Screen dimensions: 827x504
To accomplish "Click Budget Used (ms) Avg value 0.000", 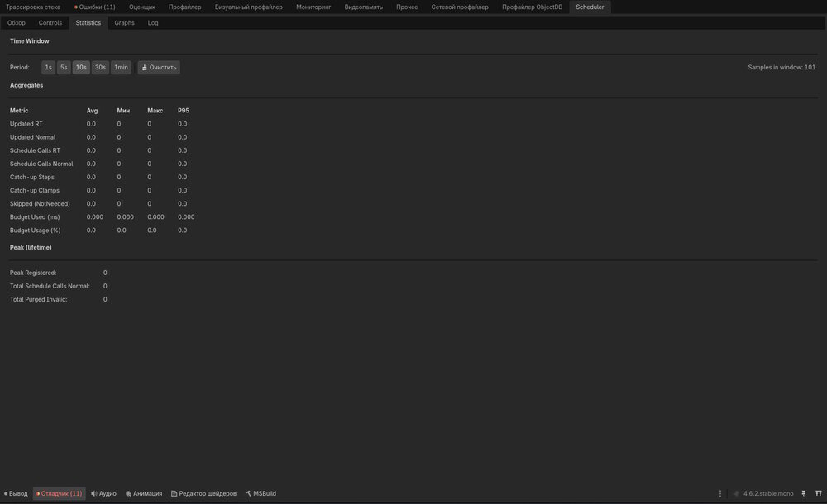I will coord(95,216).
